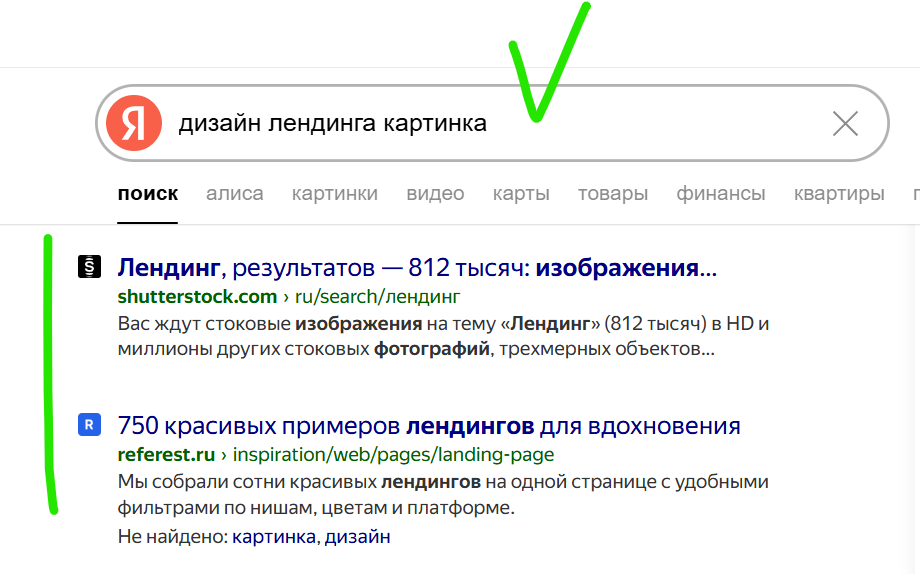The height and width of the screenshot is (574, 920).
Task: Click the red Yandex logo icon
Action: point(134,123)
